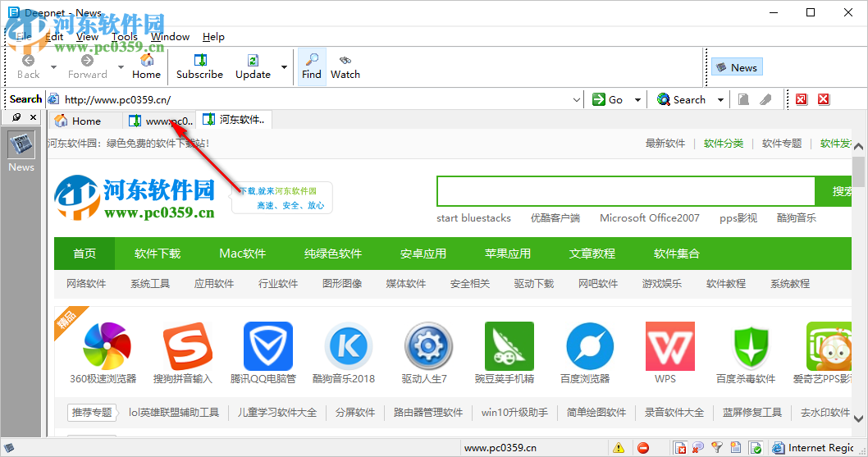Open the 百度浏览器 app icon
Screen dimensions: 868x457
pos(590,346)
